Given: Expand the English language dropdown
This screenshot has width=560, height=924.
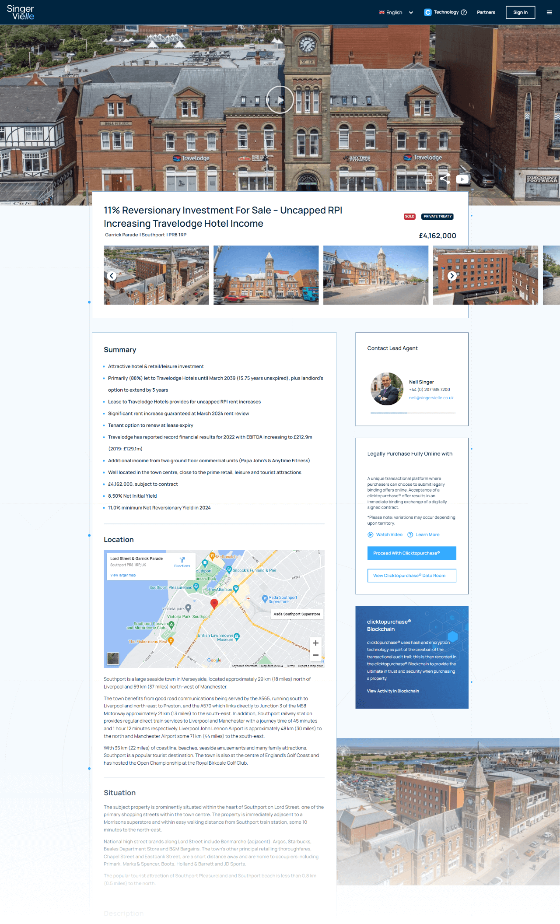Looking at the screenshot, I should click(396, 12).
